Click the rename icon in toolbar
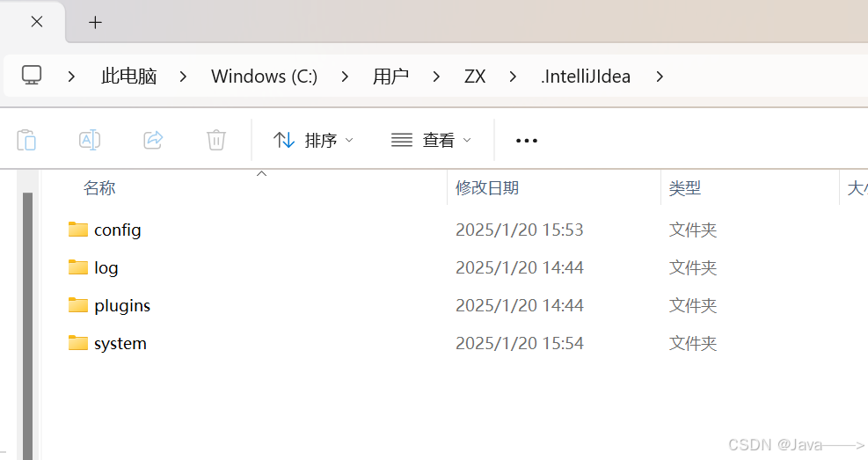Viewport: 868px width, 460px height. click(90, 140)
